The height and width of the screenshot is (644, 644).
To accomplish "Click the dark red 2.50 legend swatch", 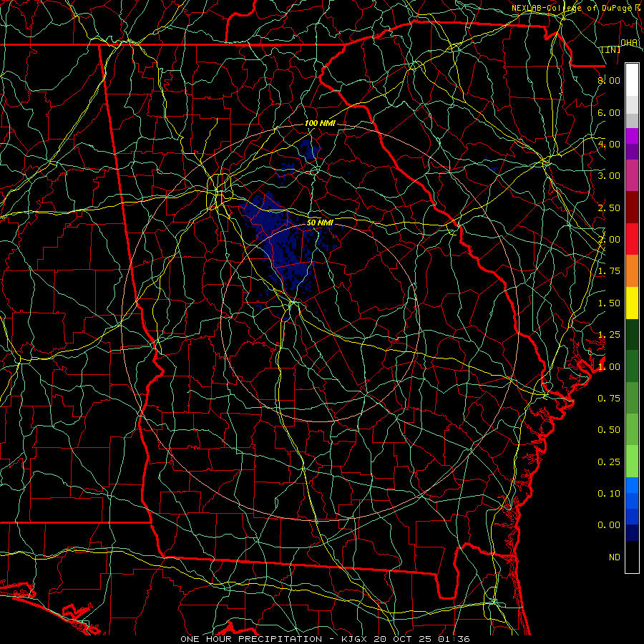I will pos(632,208).
